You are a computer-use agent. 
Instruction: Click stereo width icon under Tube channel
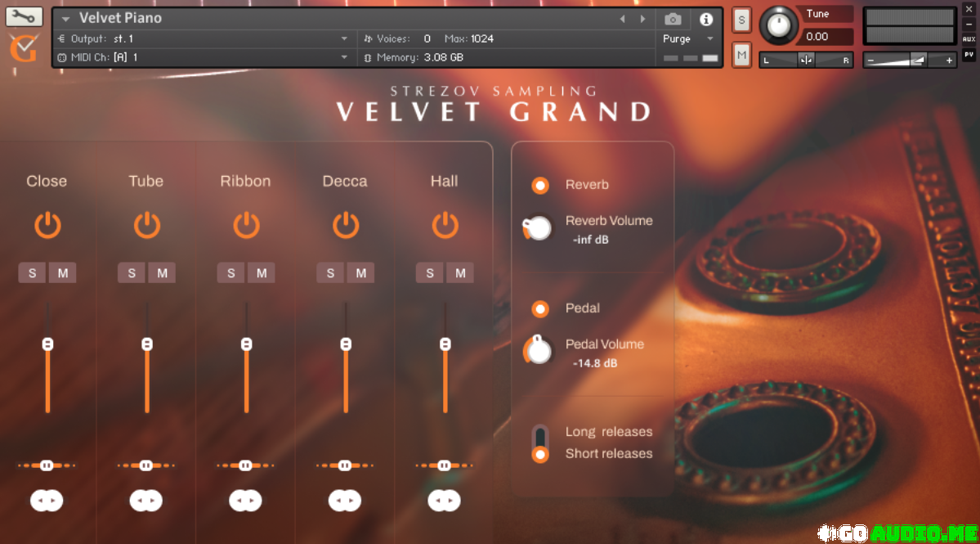click(x=146, y=500)
